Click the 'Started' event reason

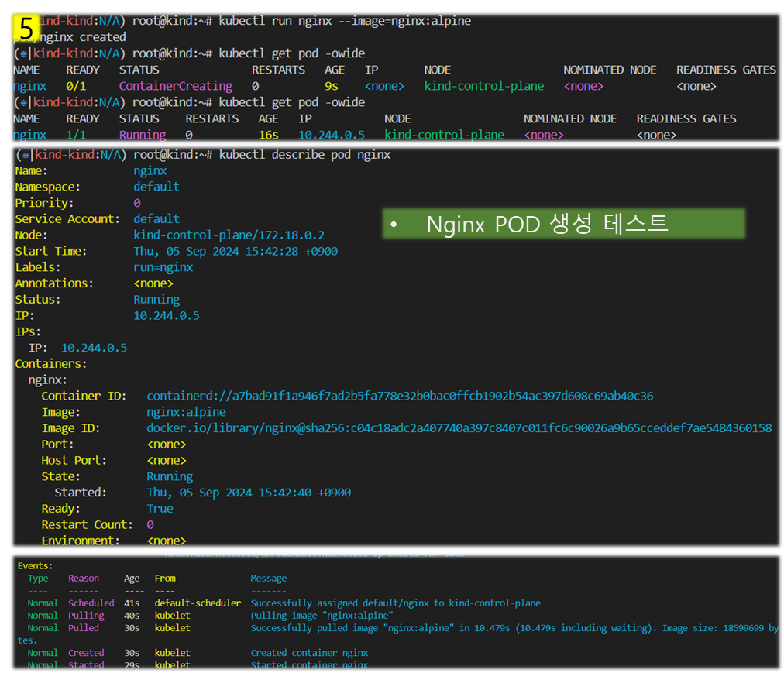pos(86,665)
